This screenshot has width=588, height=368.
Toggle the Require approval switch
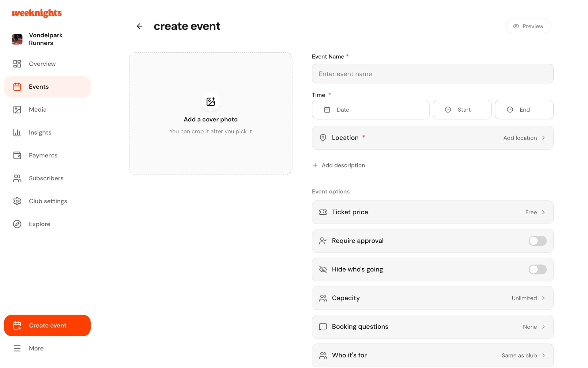[x=537, y=241]
